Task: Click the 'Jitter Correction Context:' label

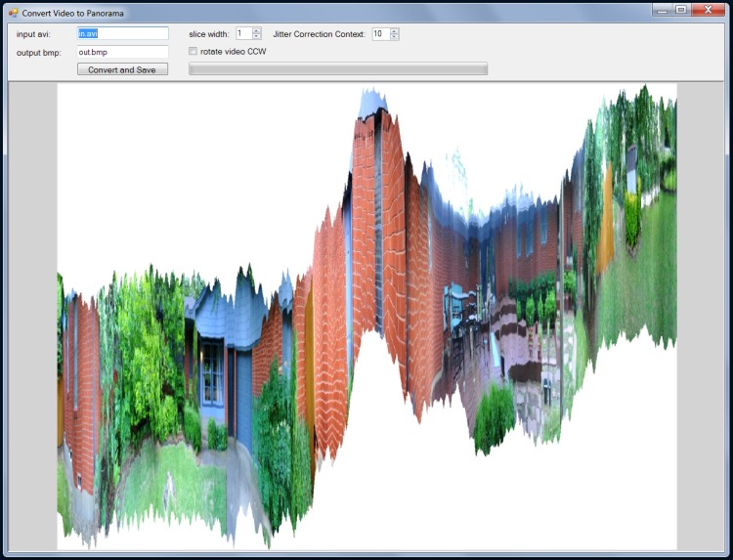Action: point(319,34)
